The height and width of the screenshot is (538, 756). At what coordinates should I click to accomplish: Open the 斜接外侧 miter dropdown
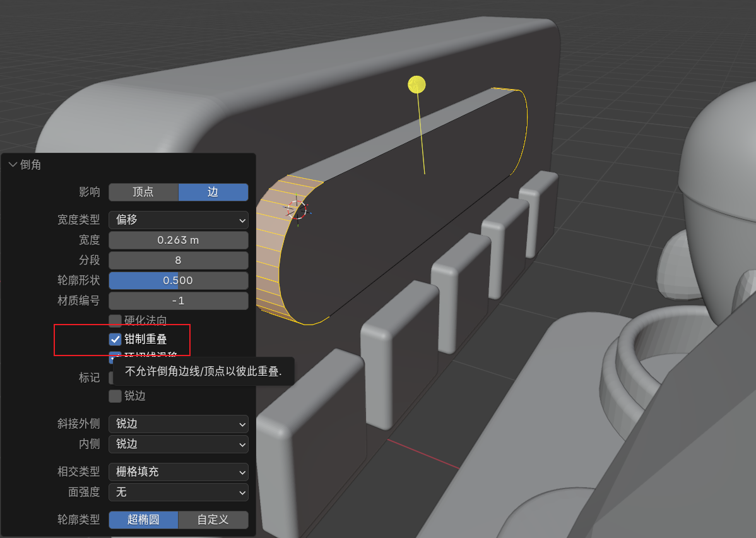[x=179, y=424]
